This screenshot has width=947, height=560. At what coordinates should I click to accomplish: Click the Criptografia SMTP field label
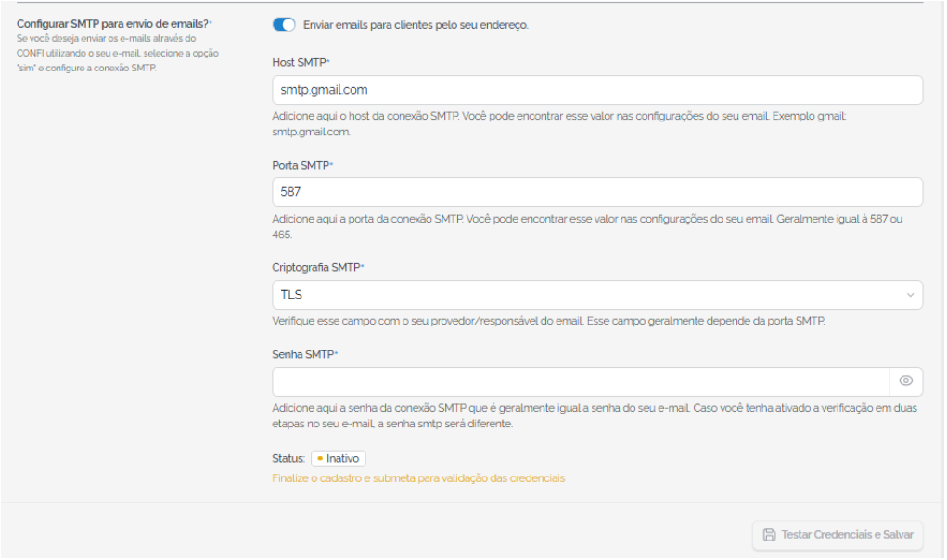[x=317, y=267]
